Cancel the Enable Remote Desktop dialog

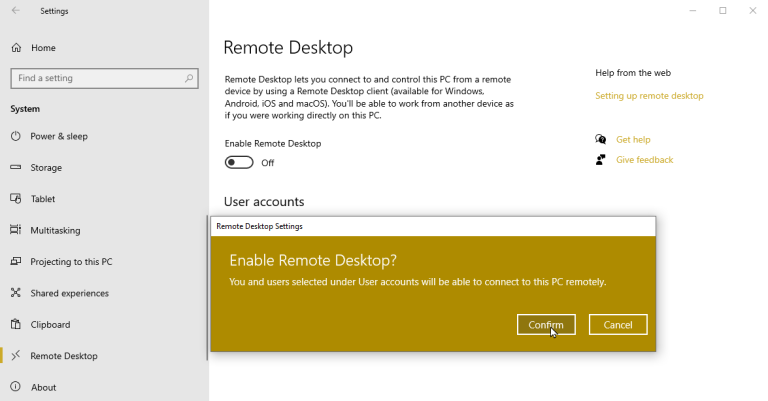[618, 325]
